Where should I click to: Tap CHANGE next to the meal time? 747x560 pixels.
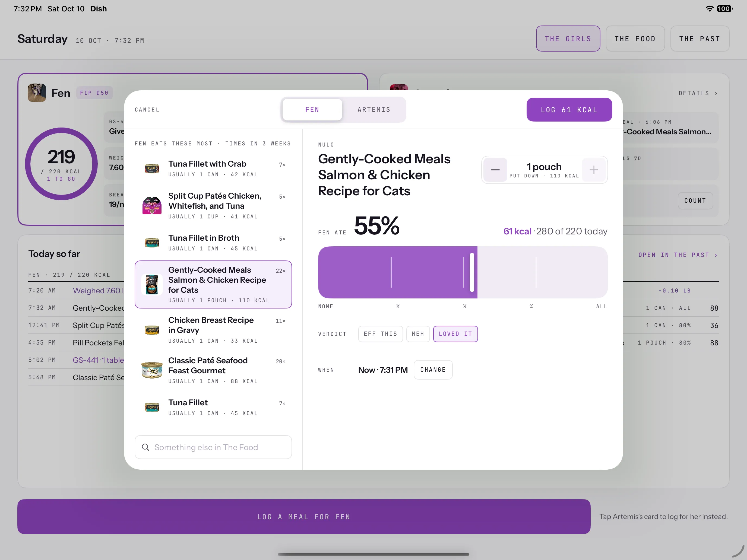click(433, 370)
